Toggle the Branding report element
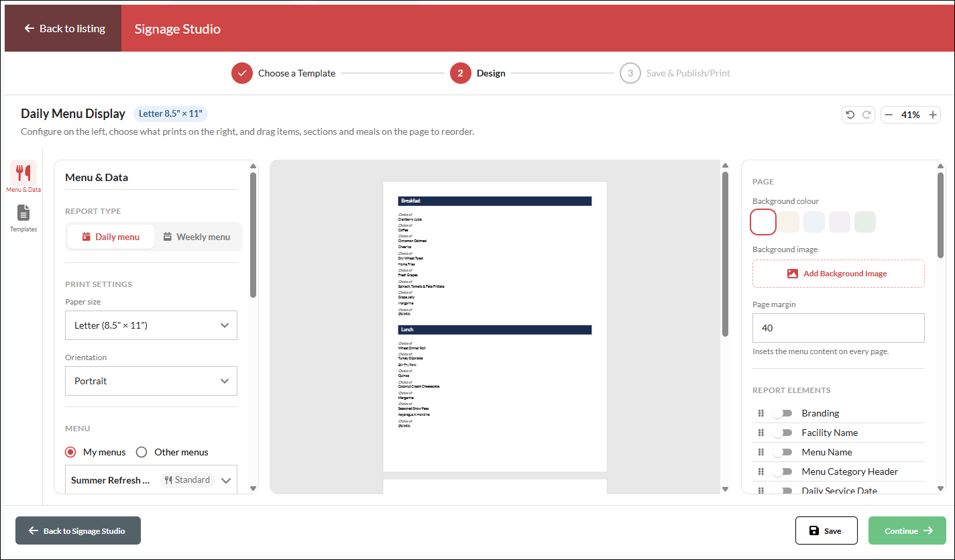955x560 pixels. 782,413
